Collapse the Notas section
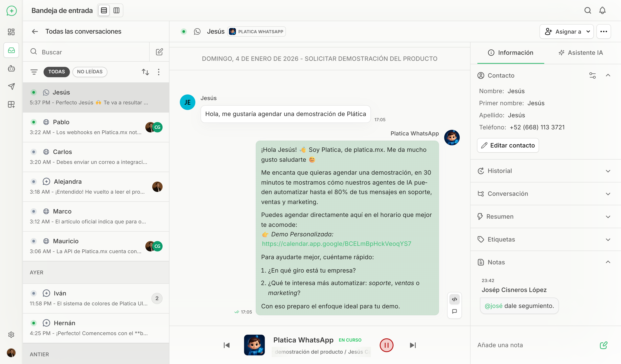 [x=608, y=262]
